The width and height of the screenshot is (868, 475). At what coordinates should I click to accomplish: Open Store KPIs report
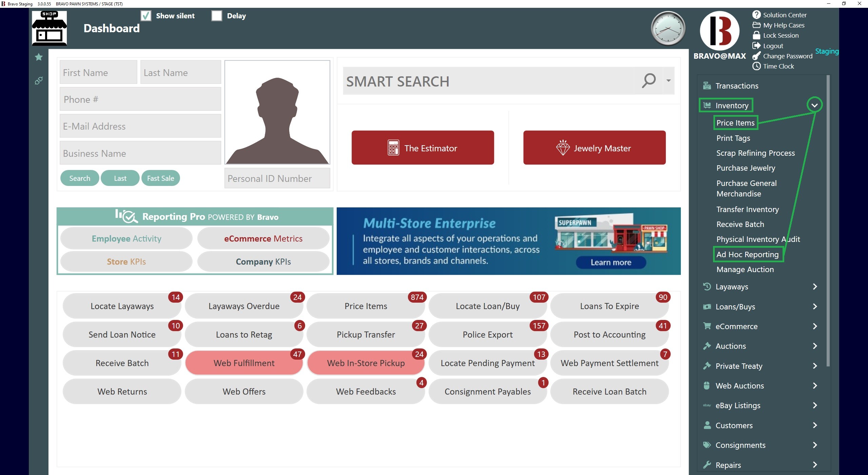[x=126, y=262]
